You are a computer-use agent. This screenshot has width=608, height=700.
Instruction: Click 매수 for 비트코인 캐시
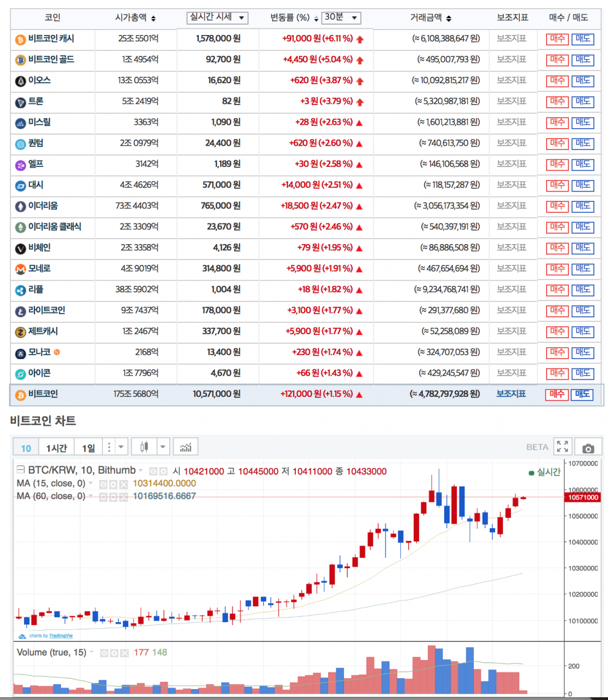(557, 39)
